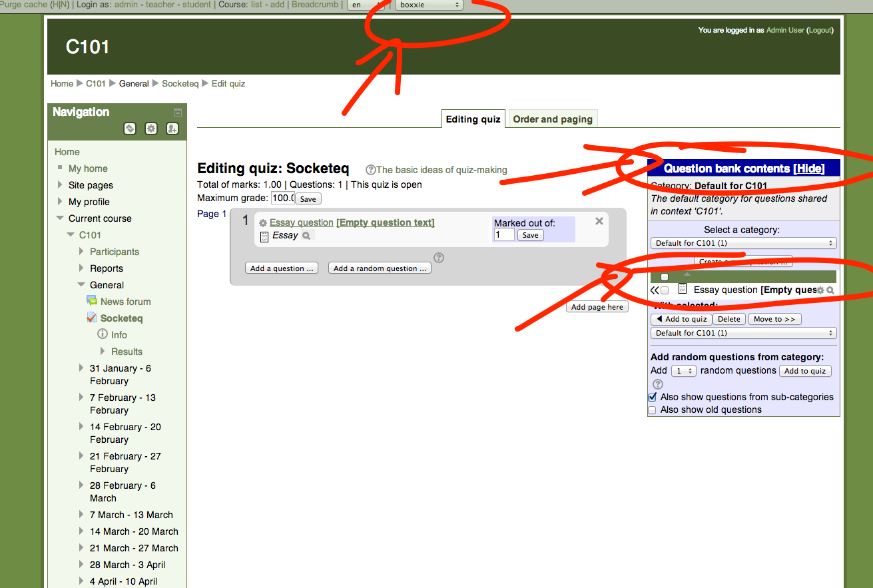Hide Question bank contents panel
The height and width of the screenshot is (588, 873).
pyautogui.click(x=810, y=168)
